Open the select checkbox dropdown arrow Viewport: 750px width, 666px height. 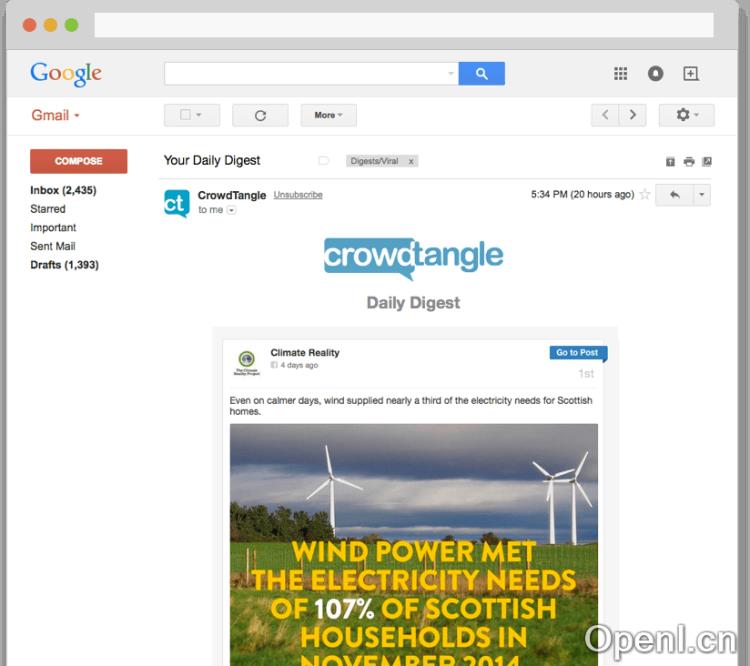[x=199, y=115]
